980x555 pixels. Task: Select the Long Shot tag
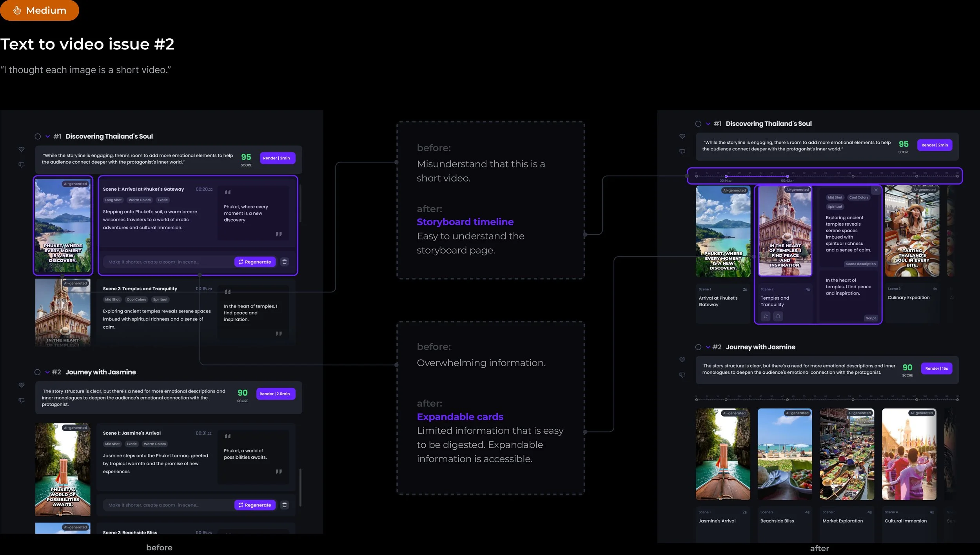[113, 200]
